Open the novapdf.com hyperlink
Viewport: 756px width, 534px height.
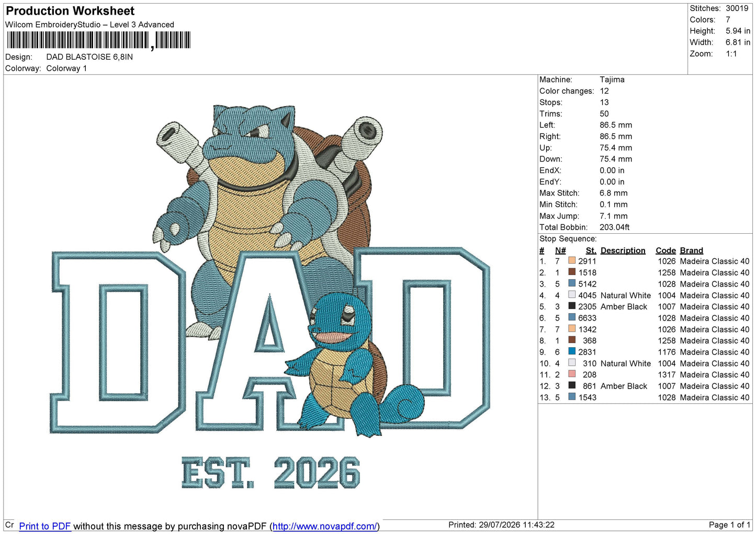(x=324, y=526)
